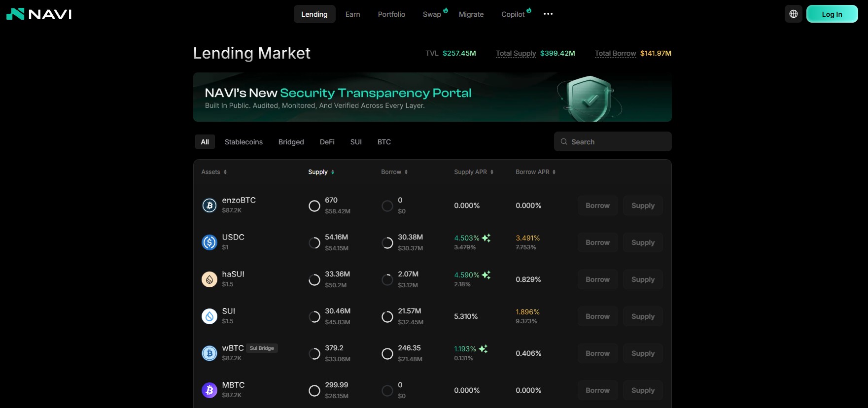This screenshot has width=868, height=408.
Task: Open the Portfolio page
Action: [391, 14]
